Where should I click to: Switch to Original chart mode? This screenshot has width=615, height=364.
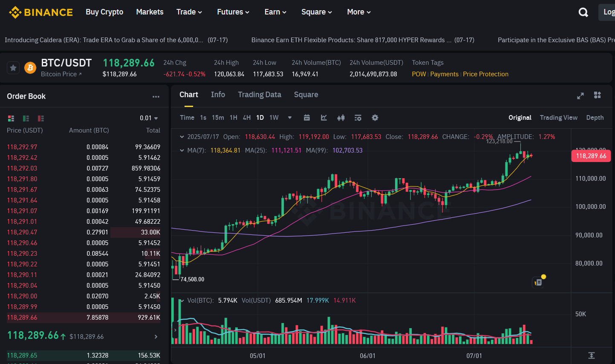(520, 118)
